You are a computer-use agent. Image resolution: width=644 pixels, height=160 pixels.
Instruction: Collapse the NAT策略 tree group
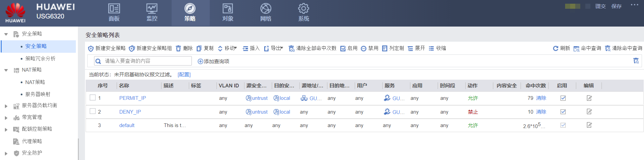(6, 70)
